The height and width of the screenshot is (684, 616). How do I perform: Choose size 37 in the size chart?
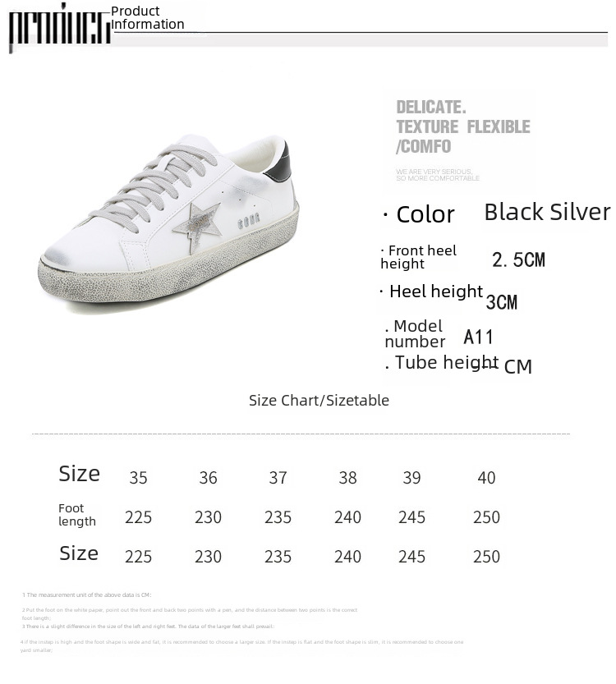(x=278, y=478)
